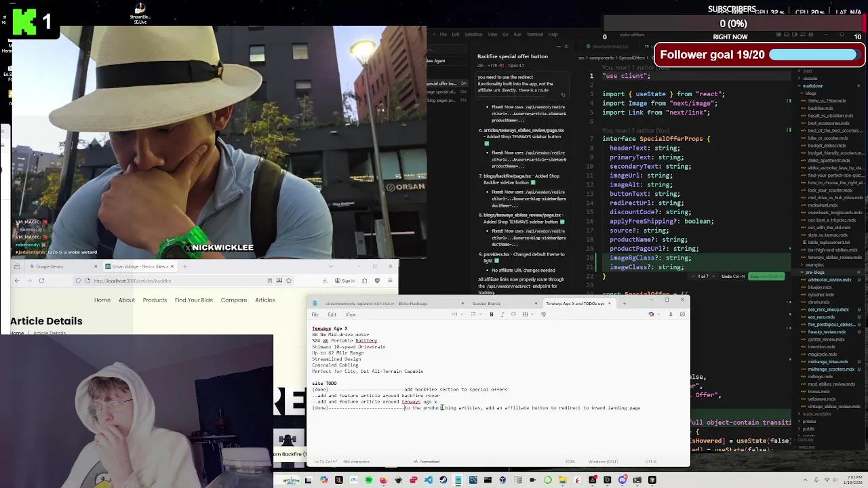The height and width of the screenshot is (488, 868).
Task: Open Notepad settings gear
Action: 682,314
